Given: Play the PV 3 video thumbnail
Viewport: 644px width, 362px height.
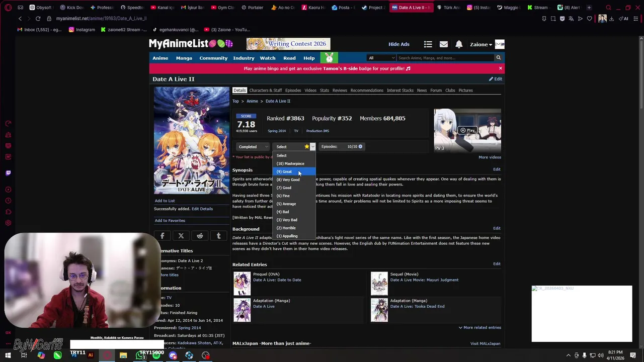Looking at the screenshot, I should [467, 130].
